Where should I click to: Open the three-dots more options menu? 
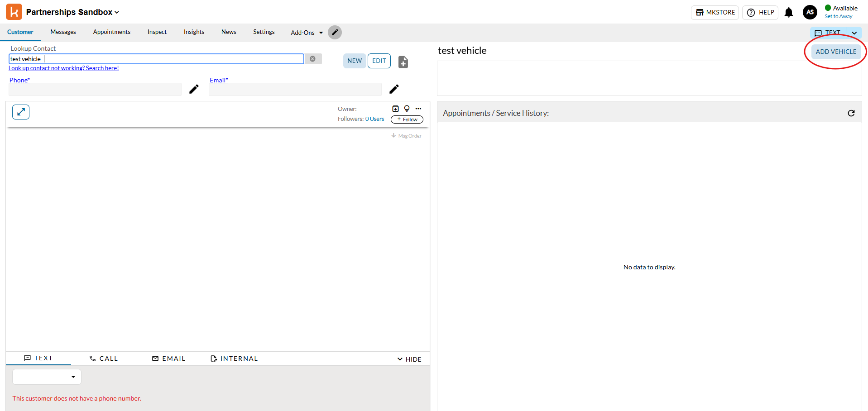click(x=418, y=109)
